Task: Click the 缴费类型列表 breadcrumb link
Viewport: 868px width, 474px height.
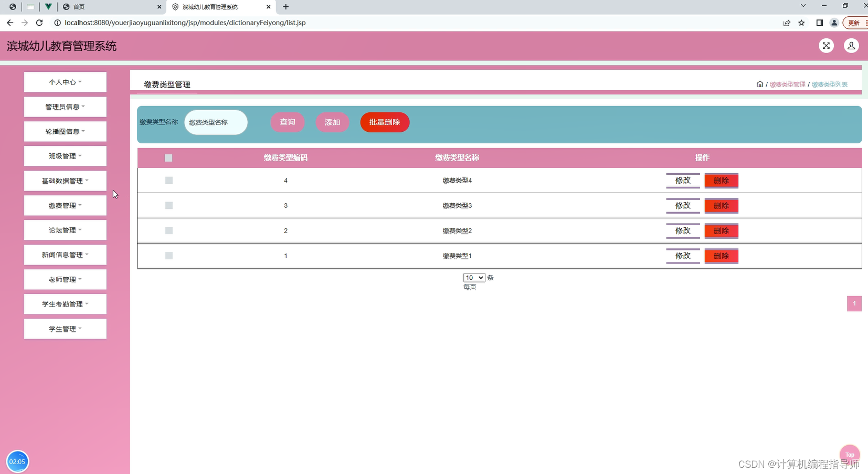Action: tap(830, 85)
